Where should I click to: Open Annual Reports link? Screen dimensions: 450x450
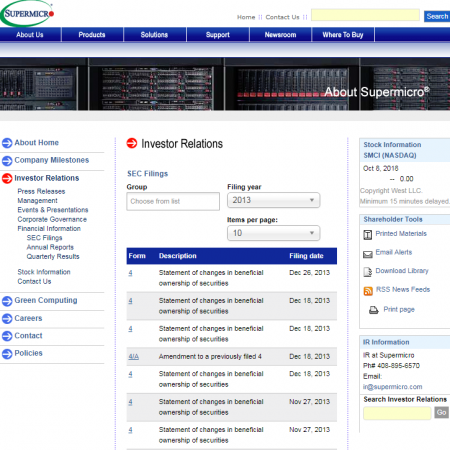[50, 247]
